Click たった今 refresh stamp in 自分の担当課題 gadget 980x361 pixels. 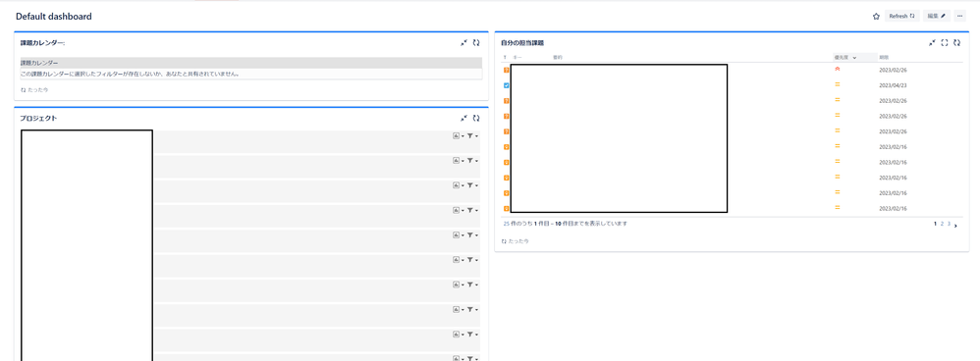click(x=515, y=240)
